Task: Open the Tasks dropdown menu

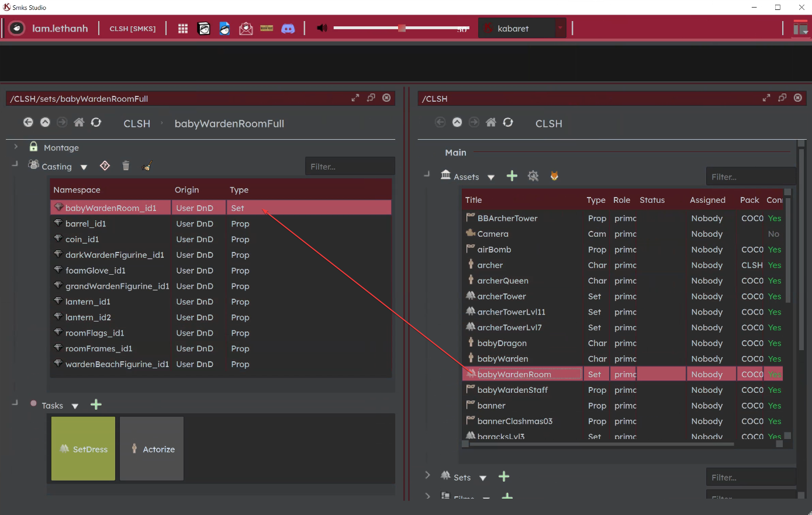Action: click(75, 406)
